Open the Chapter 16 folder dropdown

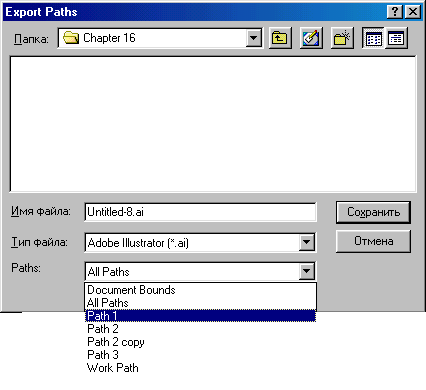click(x=253, y=38)
